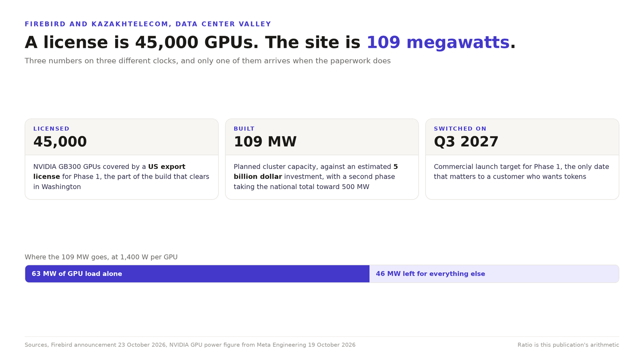Click the 'Q3 2027' card value

(466, 142)
